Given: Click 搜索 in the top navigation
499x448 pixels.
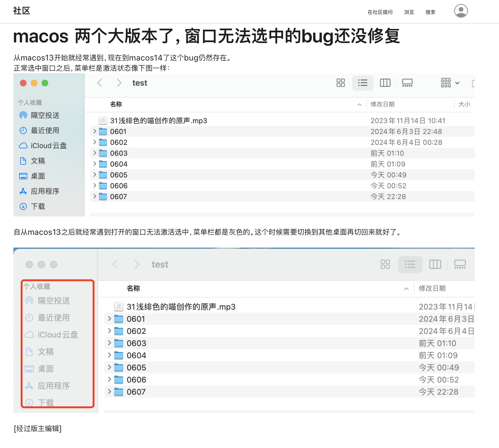Looking at the screenshot, I should pos(430,12).
